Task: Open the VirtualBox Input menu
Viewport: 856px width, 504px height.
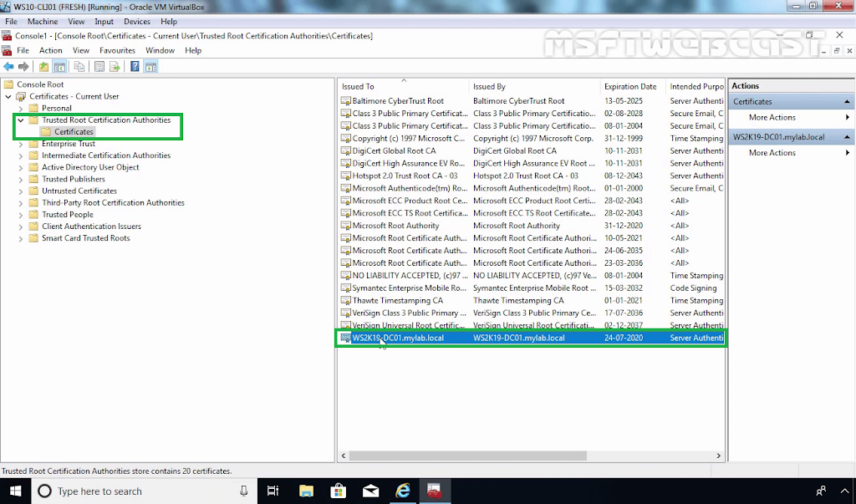Action: (x=104, y=22)
